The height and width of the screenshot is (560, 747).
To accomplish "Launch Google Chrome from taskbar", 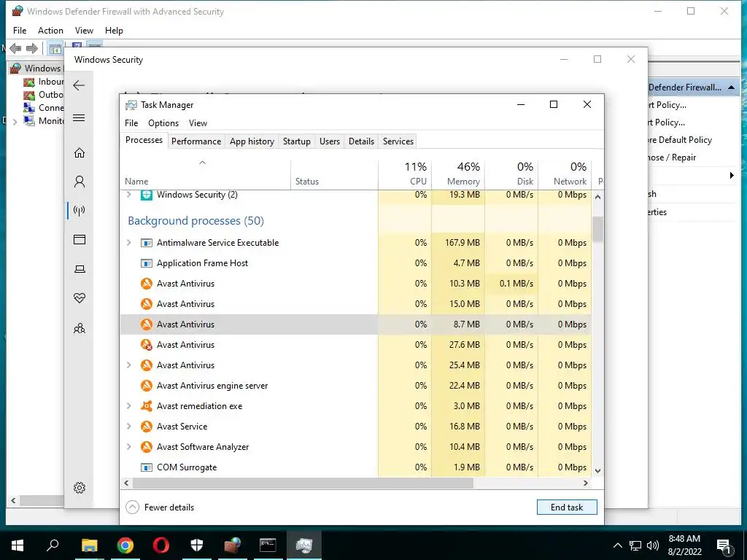I will [125, 545].
